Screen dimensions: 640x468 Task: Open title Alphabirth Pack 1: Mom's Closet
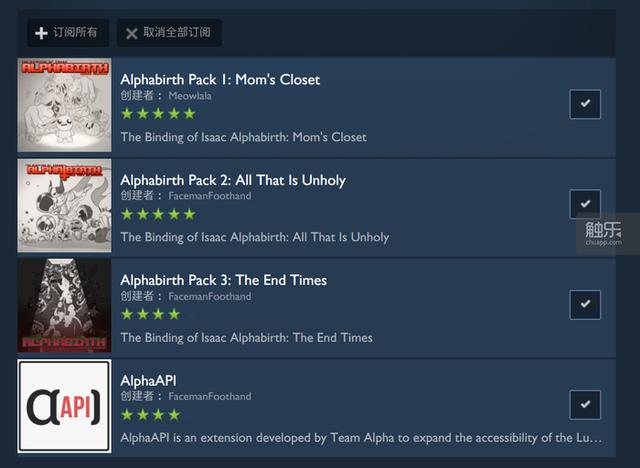[x=220, y=80]
